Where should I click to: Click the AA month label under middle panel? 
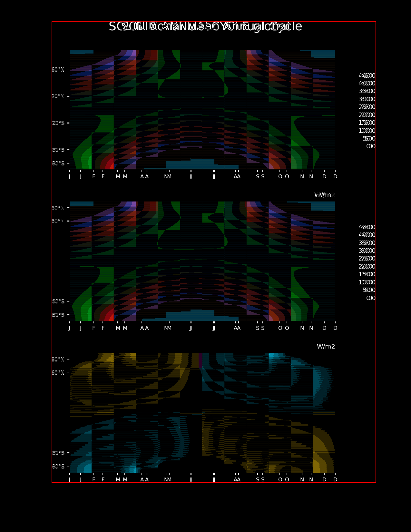pyautogui.click(x=237, y=328)
